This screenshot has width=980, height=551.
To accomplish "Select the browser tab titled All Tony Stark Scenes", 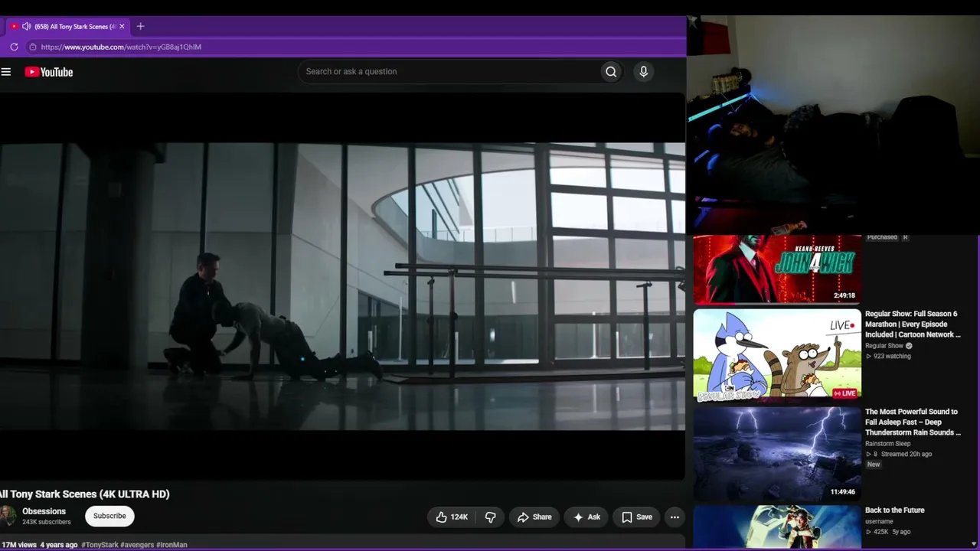I will pyautogui.click(x=67, y=26).
